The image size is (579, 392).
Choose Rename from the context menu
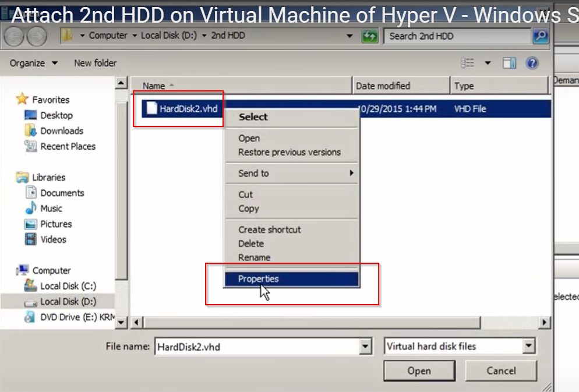coord(292,257)
